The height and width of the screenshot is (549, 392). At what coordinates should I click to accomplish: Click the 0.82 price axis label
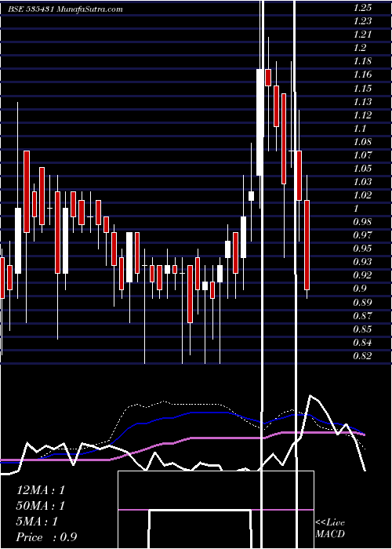(363, 356)
